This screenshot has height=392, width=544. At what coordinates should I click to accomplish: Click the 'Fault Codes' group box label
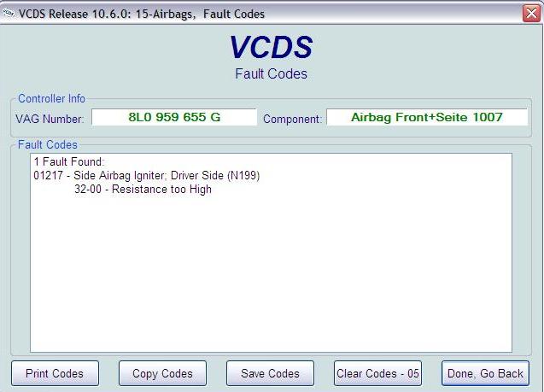(48, 144)
